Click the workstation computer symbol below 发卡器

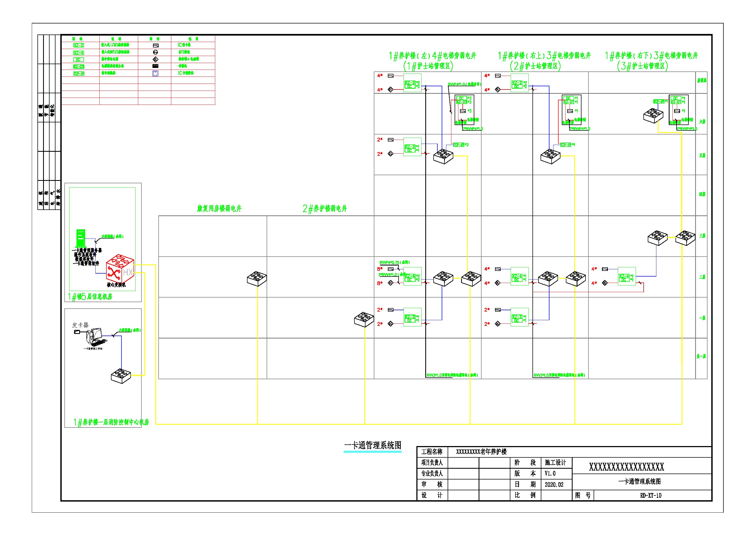click(x=96, y=337)
